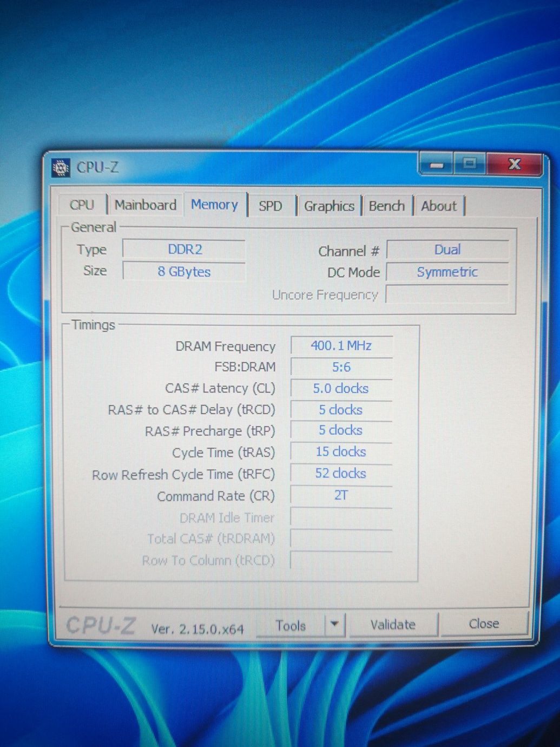Image resolution: width=560 pixels, height=747 pixels.
Task: Click the Type label in General
Action: [91, 250]
